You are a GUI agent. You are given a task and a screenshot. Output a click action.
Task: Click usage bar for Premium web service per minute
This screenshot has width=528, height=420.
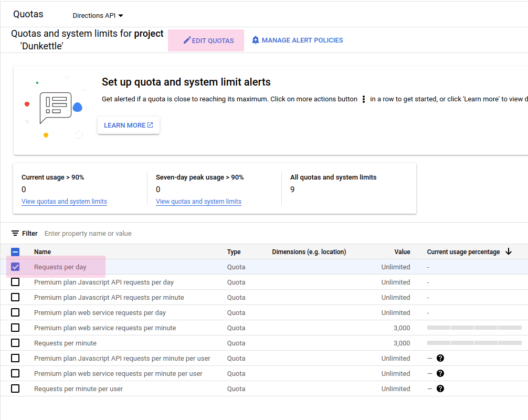[x=474, y=328]
